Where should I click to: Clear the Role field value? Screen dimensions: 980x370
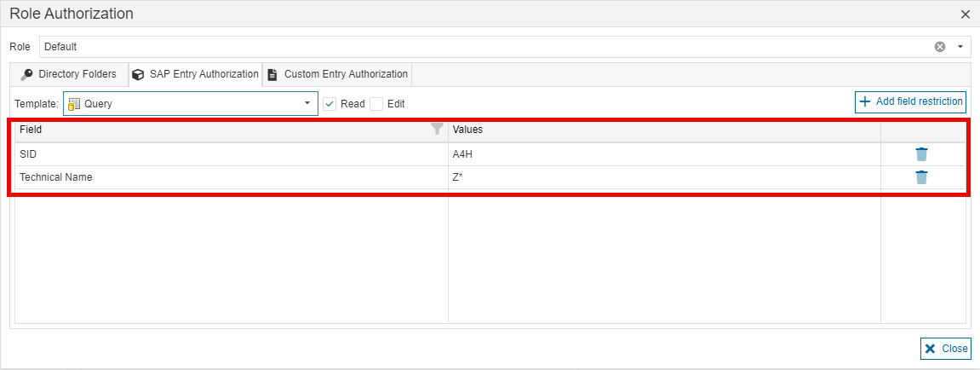pos(939,47)
